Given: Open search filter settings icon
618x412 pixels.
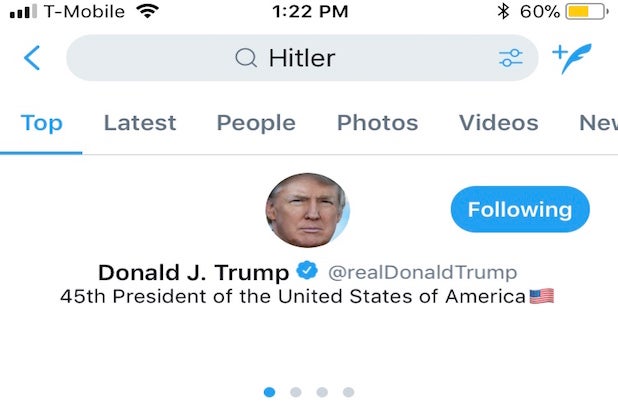Looking at the screenshot, I should pos(511,58).
